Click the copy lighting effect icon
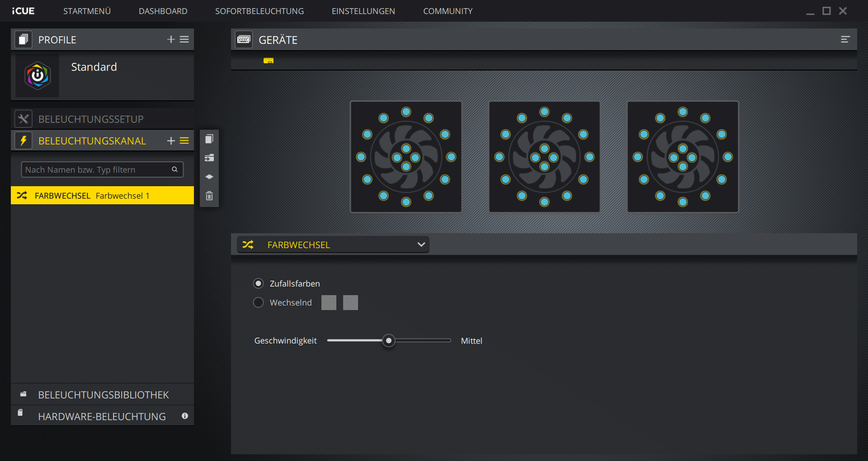Image resolution: width=868 pixels, height=461 pixels. [x=209, y=139]
